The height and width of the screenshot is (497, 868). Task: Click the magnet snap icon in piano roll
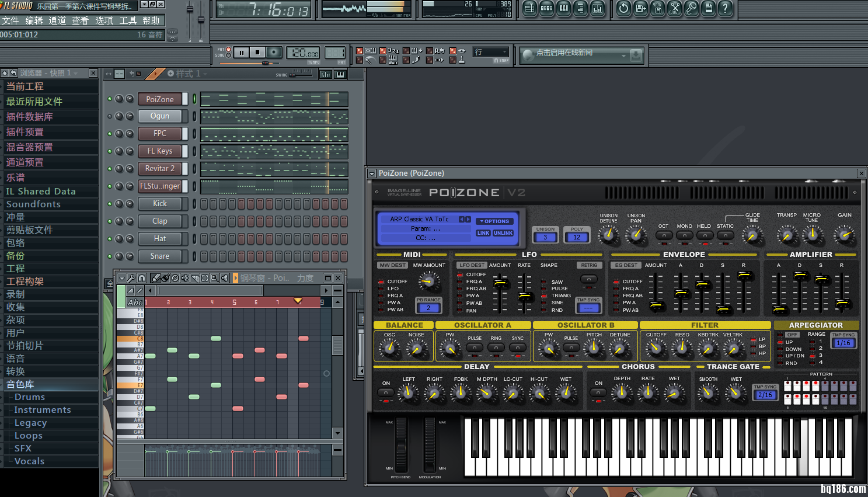click(142, 278)
